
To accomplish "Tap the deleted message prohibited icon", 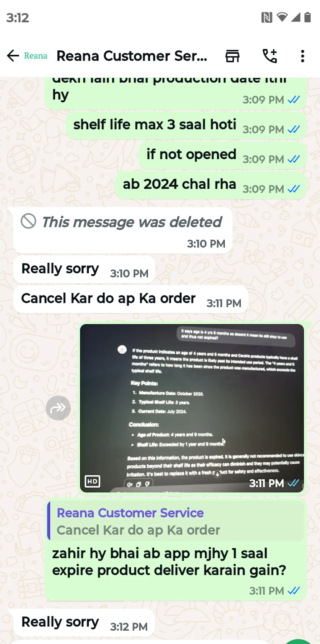I will 28,221.
